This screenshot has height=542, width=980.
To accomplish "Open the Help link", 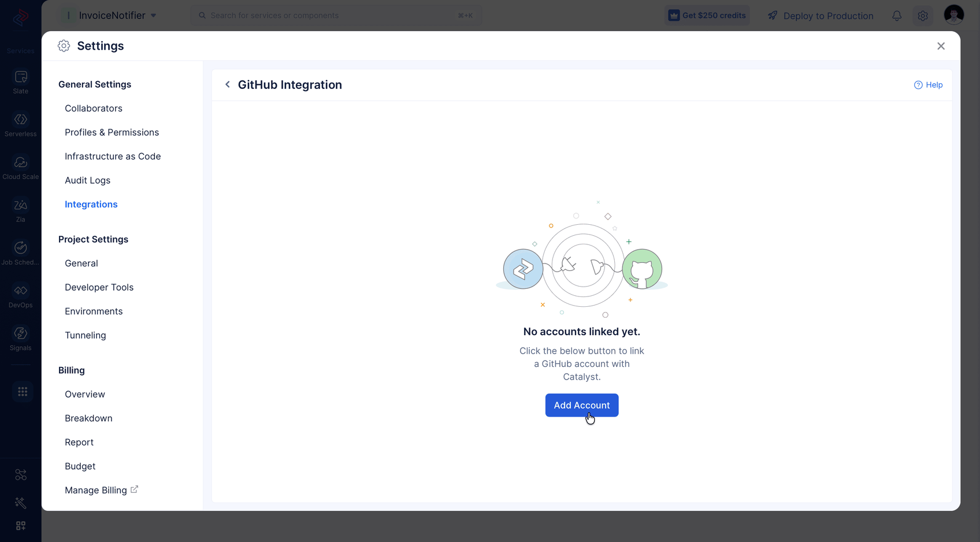I will click(928, 85).
